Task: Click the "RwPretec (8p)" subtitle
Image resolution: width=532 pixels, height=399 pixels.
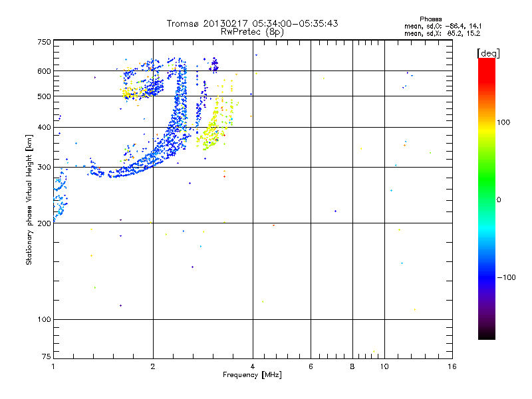Action: [x=252, y=32]
